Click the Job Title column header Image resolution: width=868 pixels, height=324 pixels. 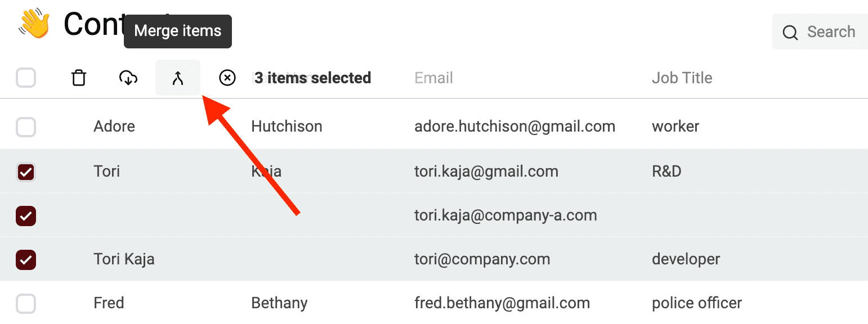(x=682, y=78)
